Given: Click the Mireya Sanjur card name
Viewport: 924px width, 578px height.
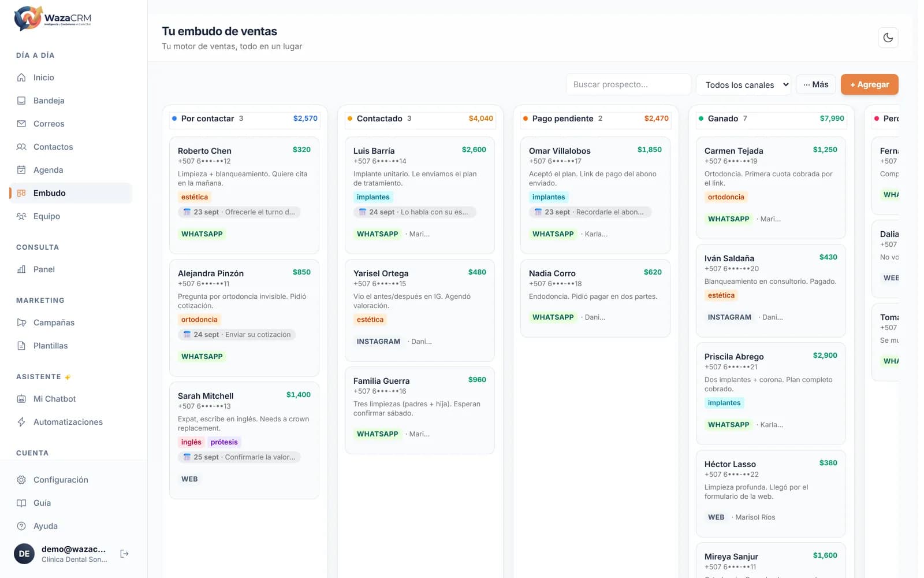Looking at the screenshot, I should tap(731, 557).
